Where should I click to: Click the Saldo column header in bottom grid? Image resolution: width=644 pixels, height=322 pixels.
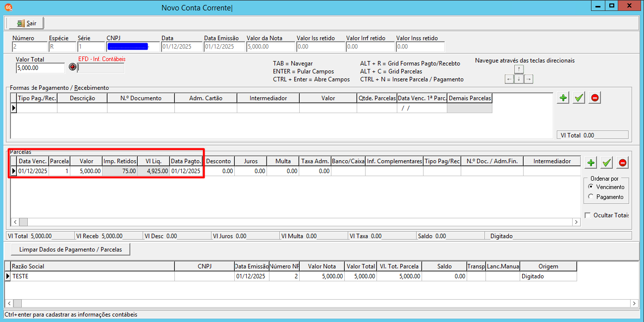point(444,266)
